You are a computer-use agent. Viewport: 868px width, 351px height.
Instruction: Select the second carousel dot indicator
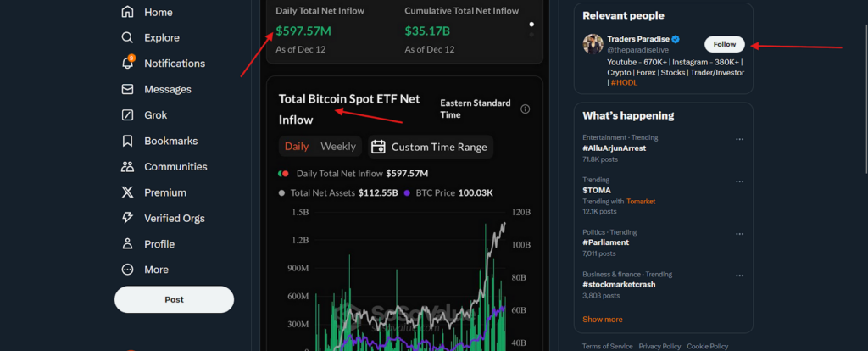tap(531, 34)
